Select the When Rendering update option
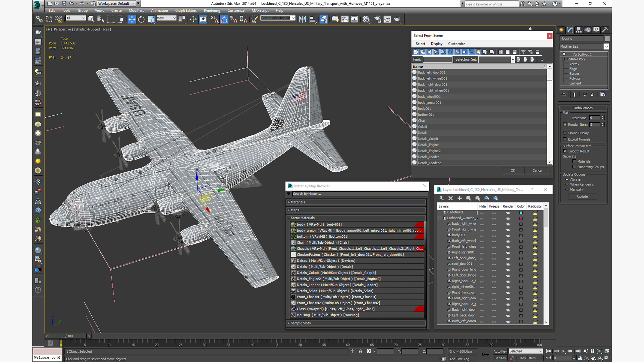This screenshot has width=644, height=362. point(567,184)
